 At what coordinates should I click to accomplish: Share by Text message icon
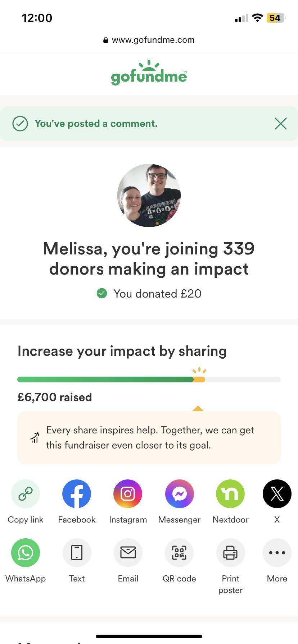pos(77,553)
